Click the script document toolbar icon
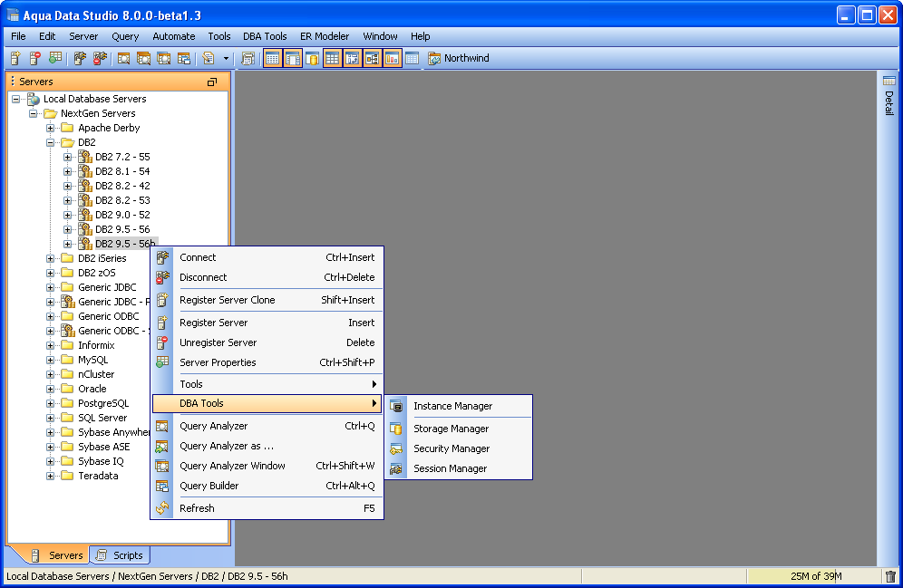Image resolution: width=903 pixels, height=588 pixels. click(209, 58)
